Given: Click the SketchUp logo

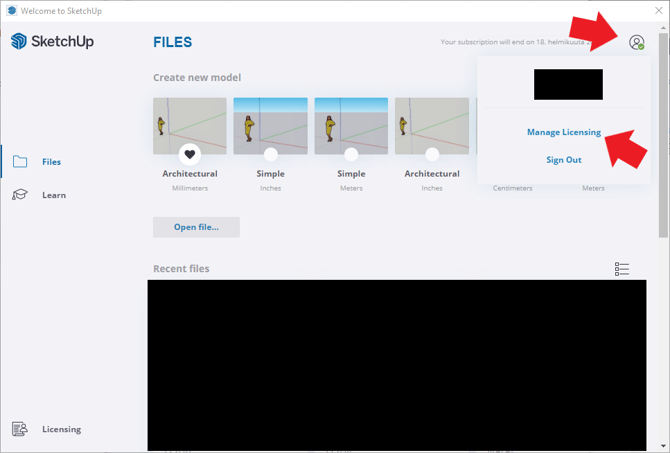Looking at the screenshot, I should (52, 42).
